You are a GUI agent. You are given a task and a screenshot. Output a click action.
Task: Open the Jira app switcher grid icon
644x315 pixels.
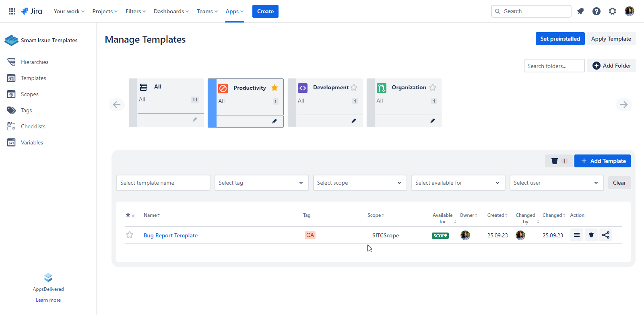(x=12, y=11)
